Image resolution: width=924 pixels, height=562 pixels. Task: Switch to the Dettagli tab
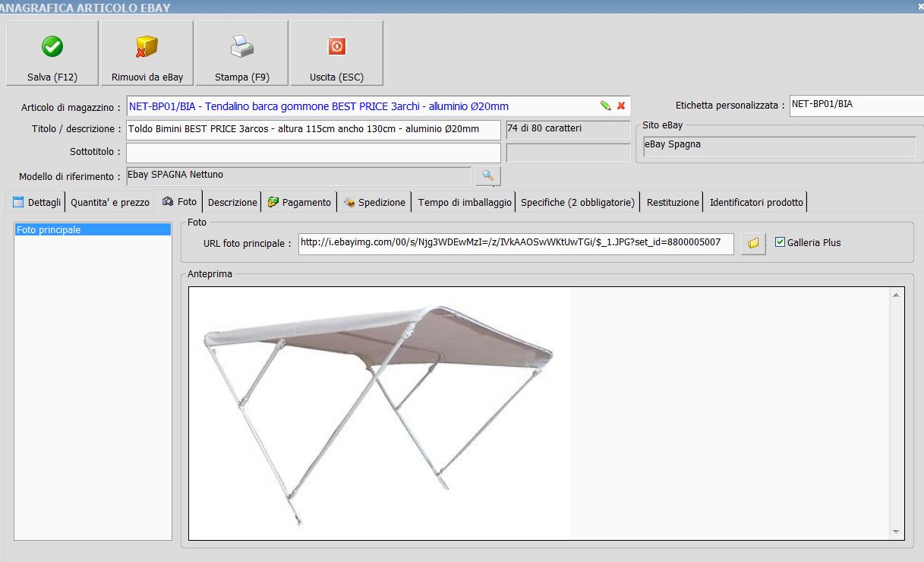[36, 202]
